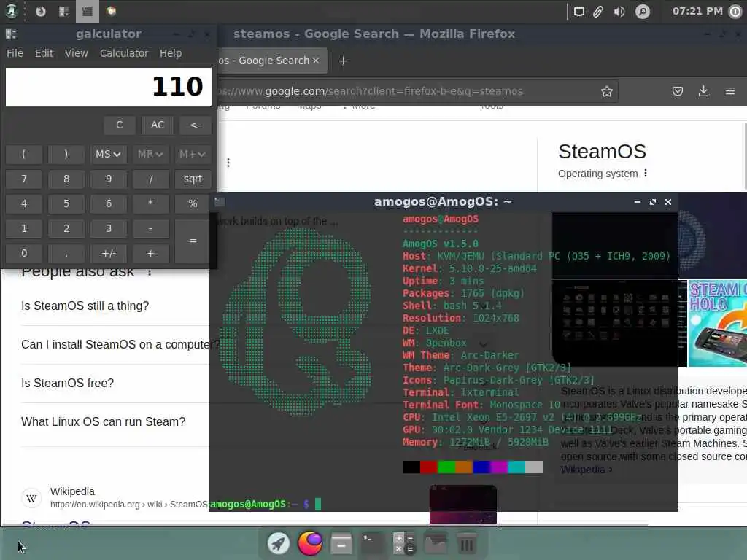The width and height of the screenshot is (747, 560).
Task: Click the red color block in terminal output
Action: coord(429,467)
